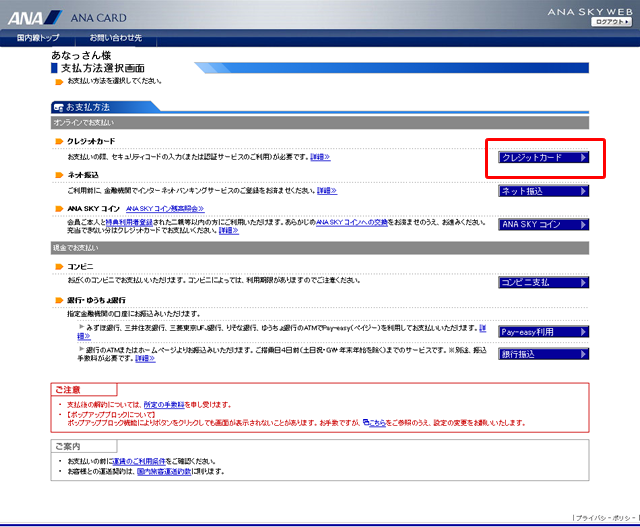Screen dimensions: 640x527
Task: Open the お問い合わせ先 menu item
Action: pos(116,38)
